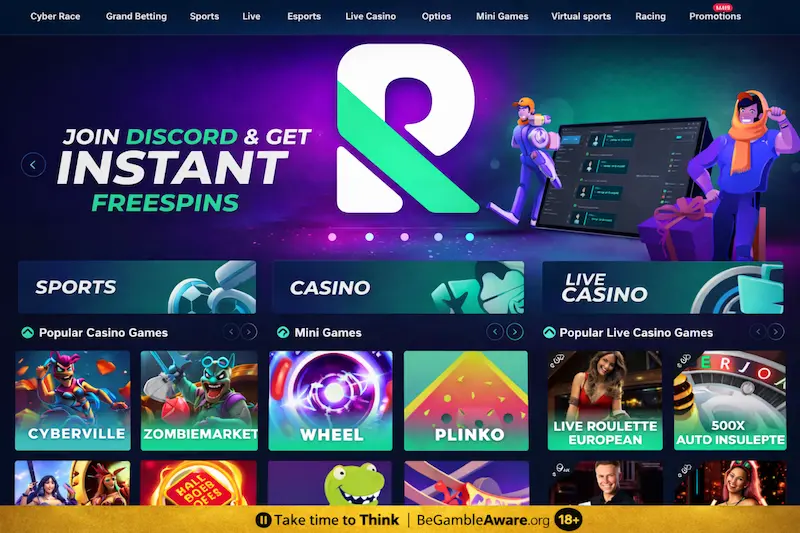800x533 pixels.
Task: Click previous arrow in Mini Games carousel
Action: (x=495, y=332)
